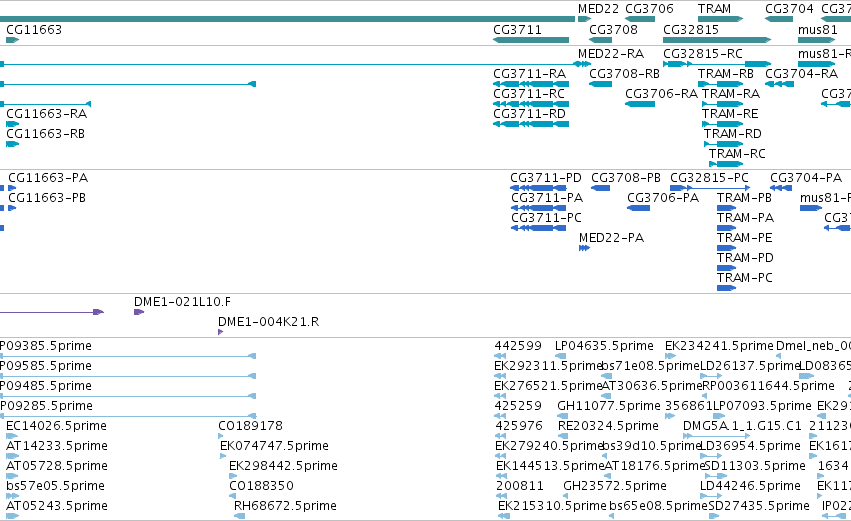The image size is (851, 521).
Task: Click EST entry 425976
Action: [x=519, y=426]
